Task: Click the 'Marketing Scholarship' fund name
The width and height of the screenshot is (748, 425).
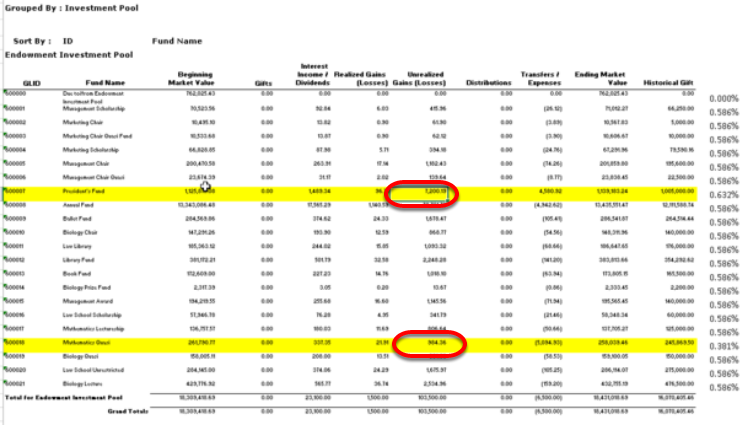Action: 91,150
